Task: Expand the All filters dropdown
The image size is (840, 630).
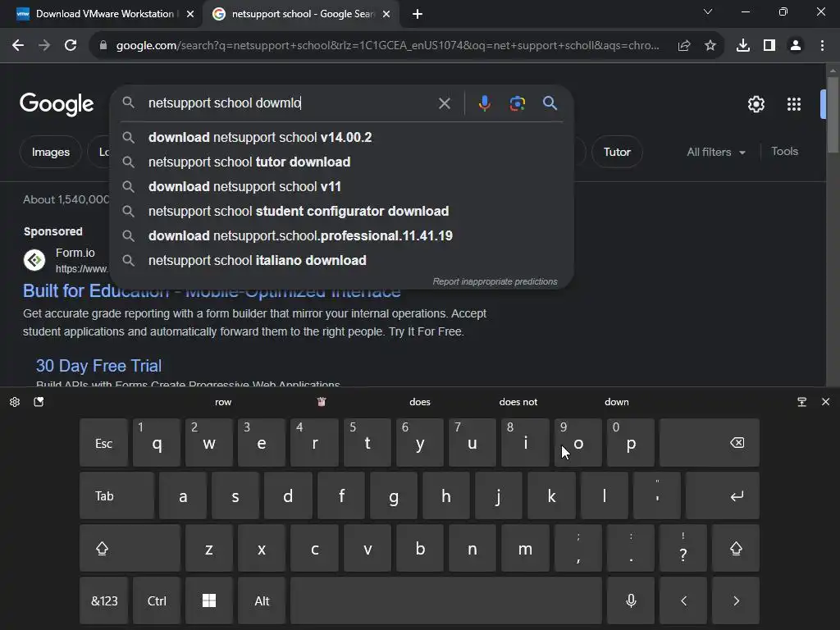Action: 715,152
